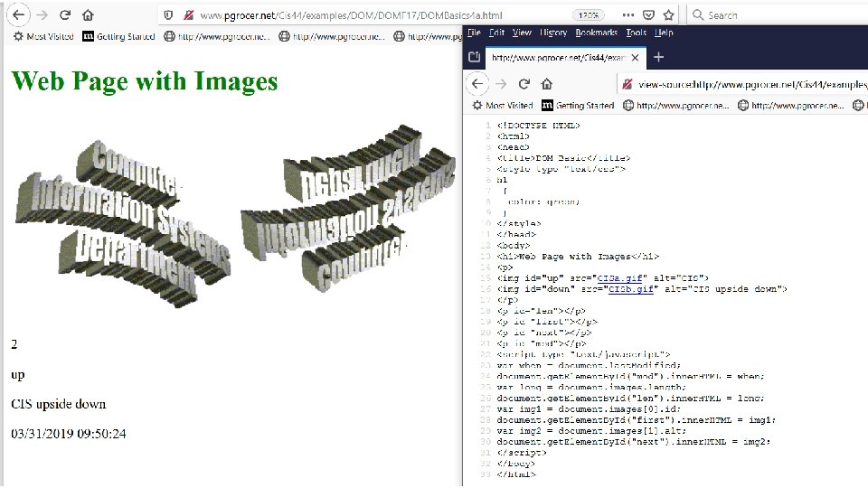Click forward arrow in left browser window
This screenshot has height=488, width=868.
click(42, 15)
